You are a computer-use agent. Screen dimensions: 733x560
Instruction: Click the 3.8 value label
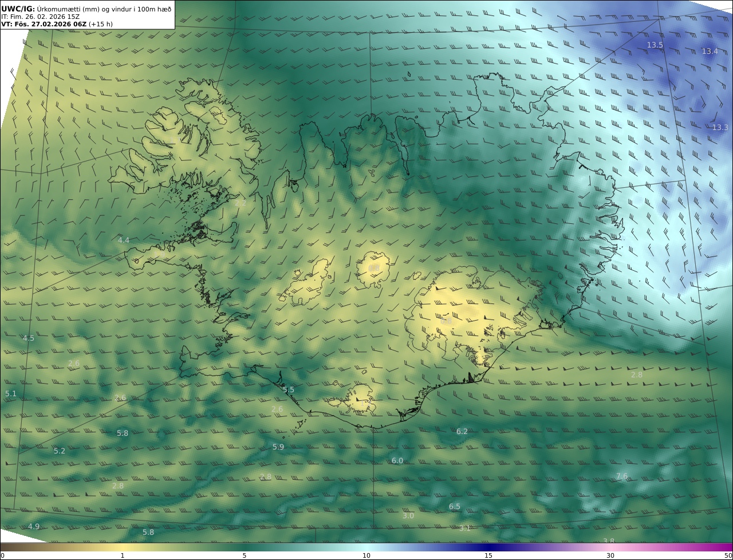[x=609, y=541]
